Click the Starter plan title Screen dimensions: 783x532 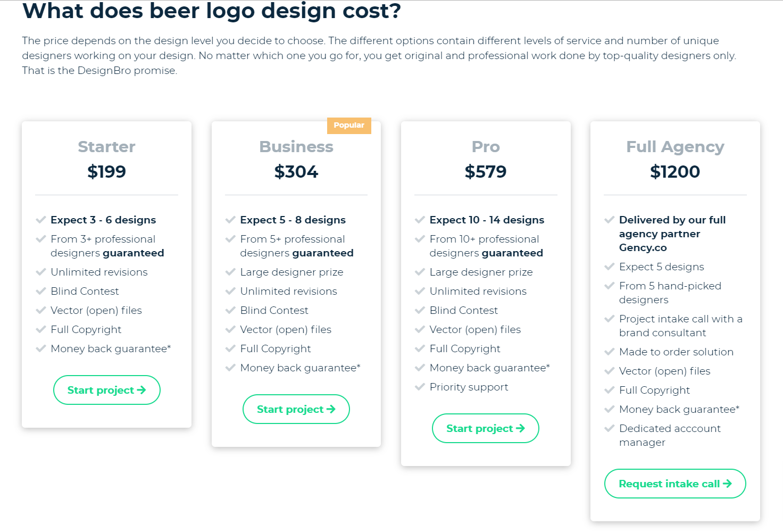click(x=106, y=147)
